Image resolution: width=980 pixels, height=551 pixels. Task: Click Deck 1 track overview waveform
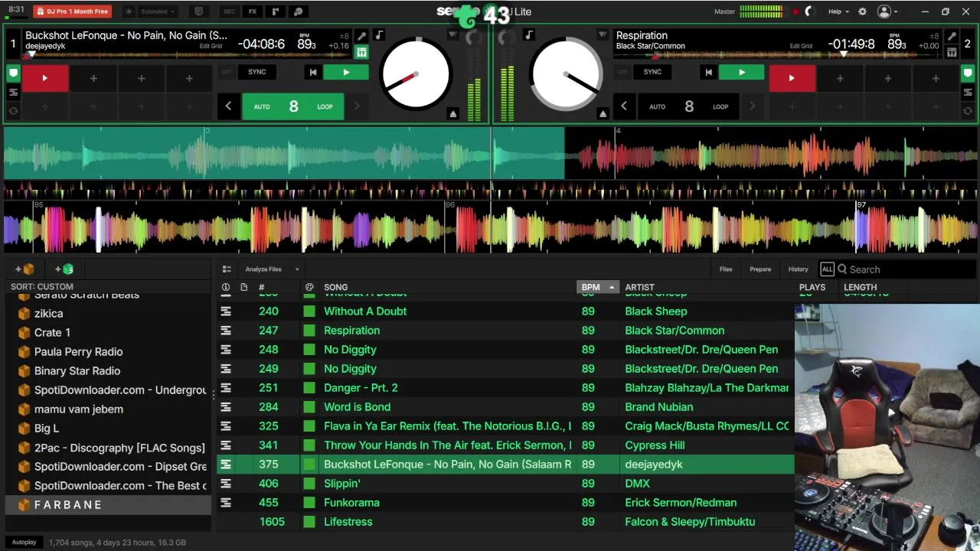[x=188, y=55]
